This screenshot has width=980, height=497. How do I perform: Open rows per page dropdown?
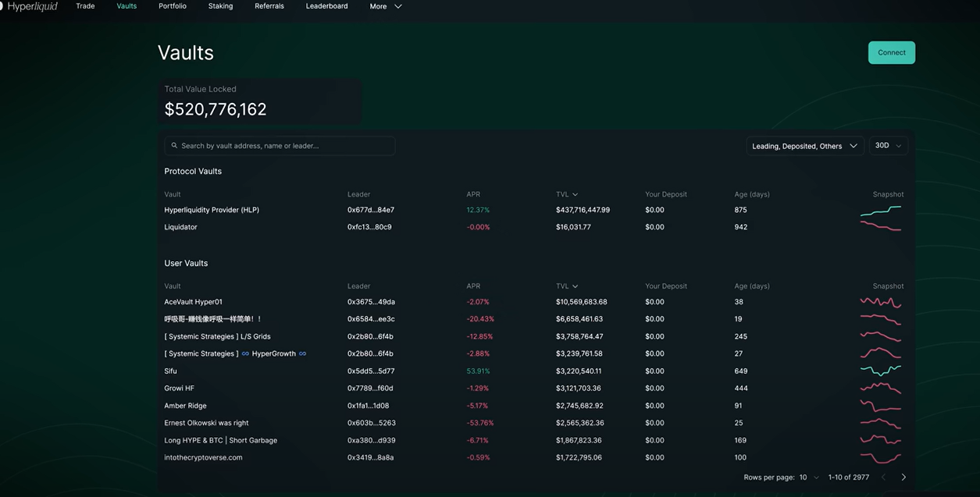pos(809,477)
